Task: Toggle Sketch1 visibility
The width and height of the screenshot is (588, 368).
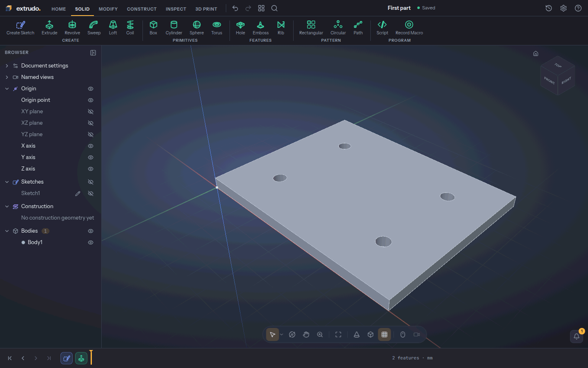Action: pyautogui.click(x=91, y=193)
